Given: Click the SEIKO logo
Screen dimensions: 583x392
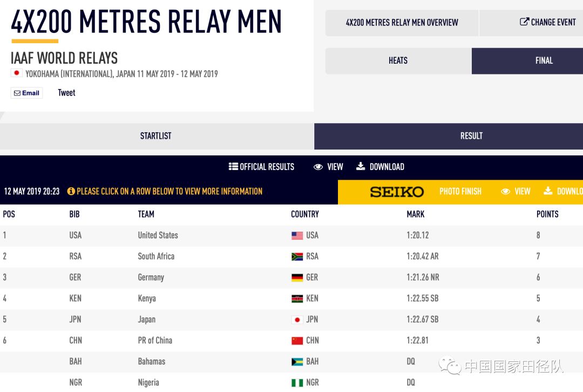Looking at the screenshot, I should [x=397, y=192].
